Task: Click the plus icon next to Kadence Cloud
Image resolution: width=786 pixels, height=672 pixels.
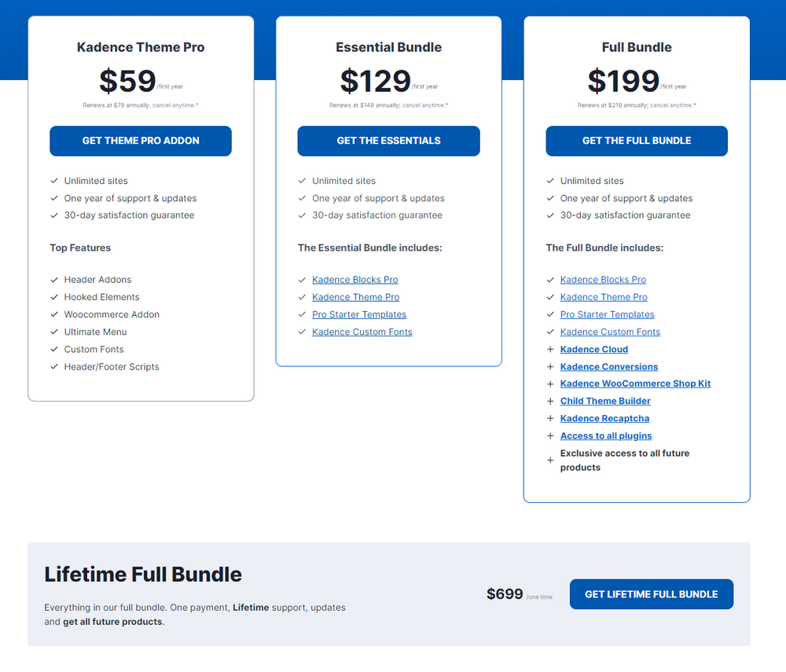Action: pos(550,349)
